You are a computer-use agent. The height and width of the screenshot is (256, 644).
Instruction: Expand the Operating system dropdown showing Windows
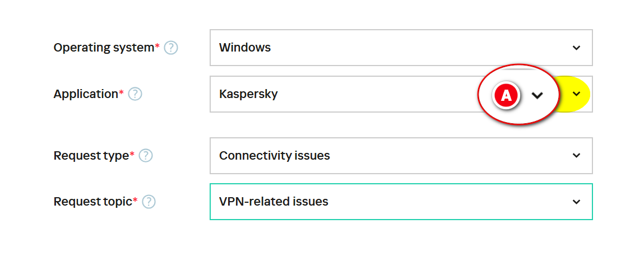401,48
